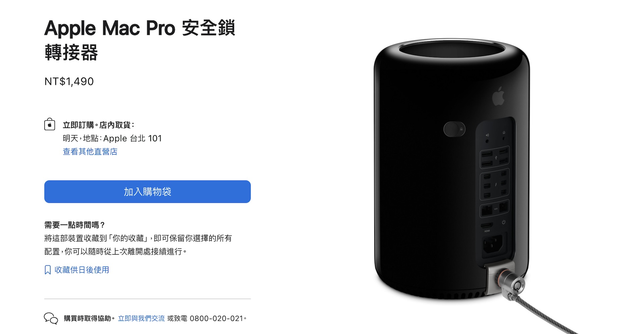Viewport: 644px width, 334px height.
Task: Click the chat bubbles icon near 購買時取得協助
Action: [x=51, y=318]
